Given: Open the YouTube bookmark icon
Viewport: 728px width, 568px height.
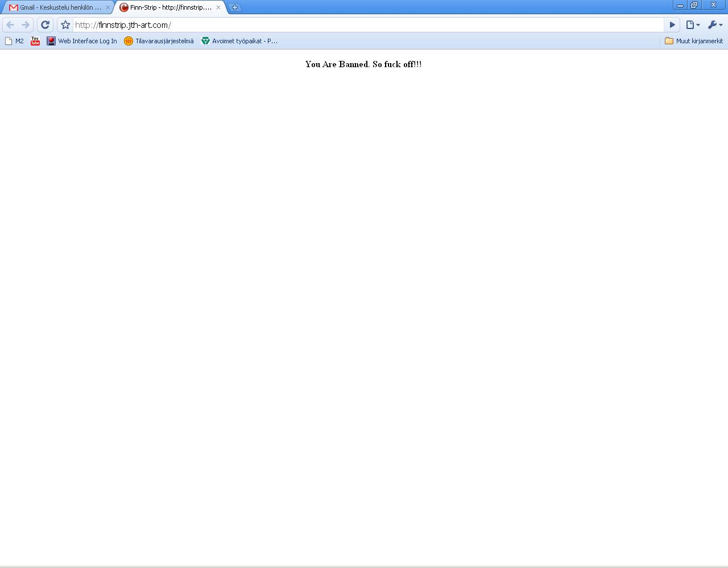Looking at the screenshot, I should [35, 41].
